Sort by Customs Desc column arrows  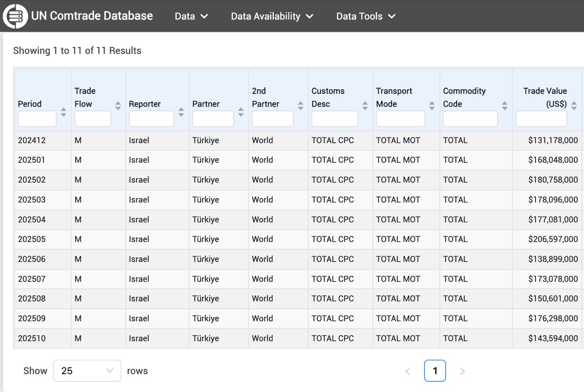(365, 106)
